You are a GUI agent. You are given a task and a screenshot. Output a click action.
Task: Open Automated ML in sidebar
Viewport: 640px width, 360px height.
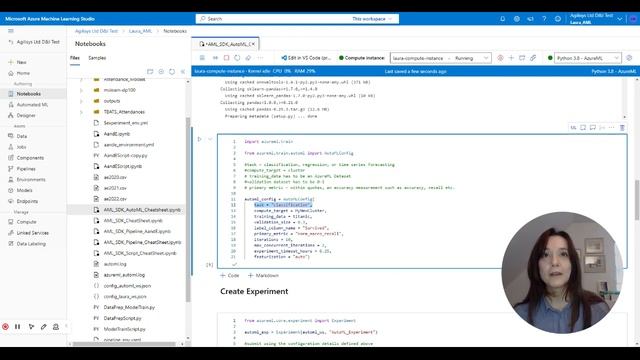pyautogui.click(x=32, y=105)
